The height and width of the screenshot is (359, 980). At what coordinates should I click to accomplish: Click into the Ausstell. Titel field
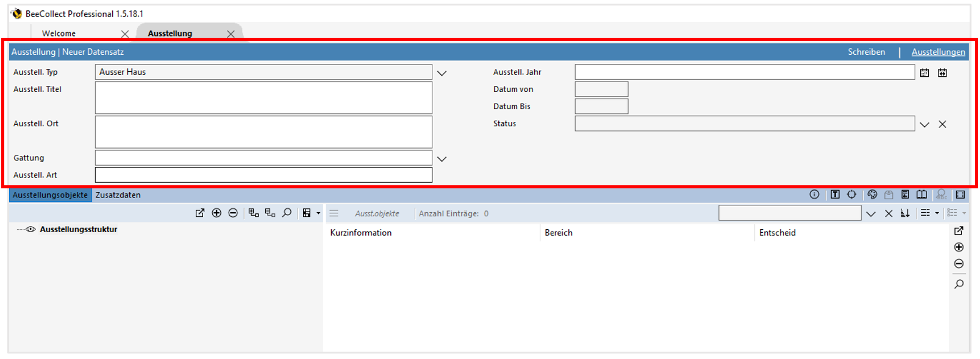point(263,98)
